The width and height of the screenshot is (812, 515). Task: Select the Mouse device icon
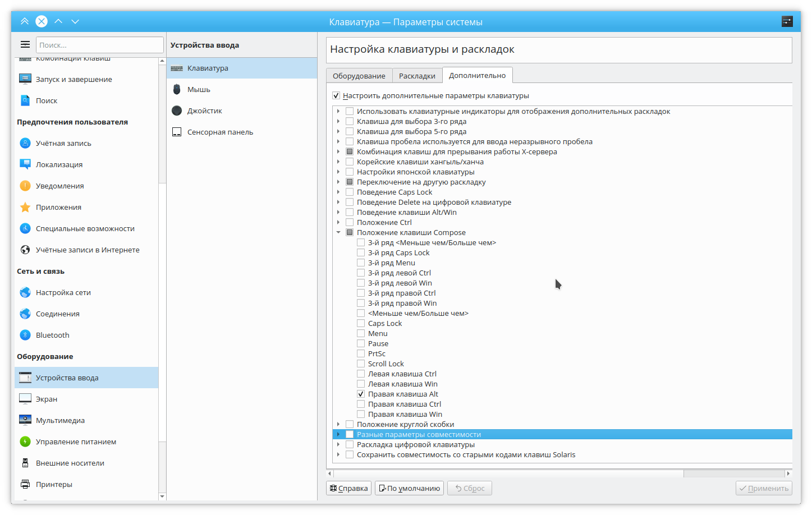[x=177, y=89]
